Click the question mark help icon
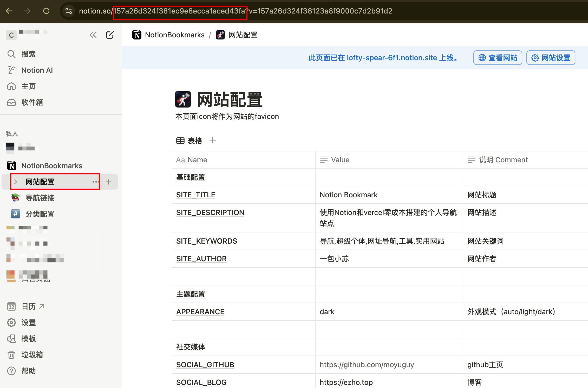 [11, 371]
